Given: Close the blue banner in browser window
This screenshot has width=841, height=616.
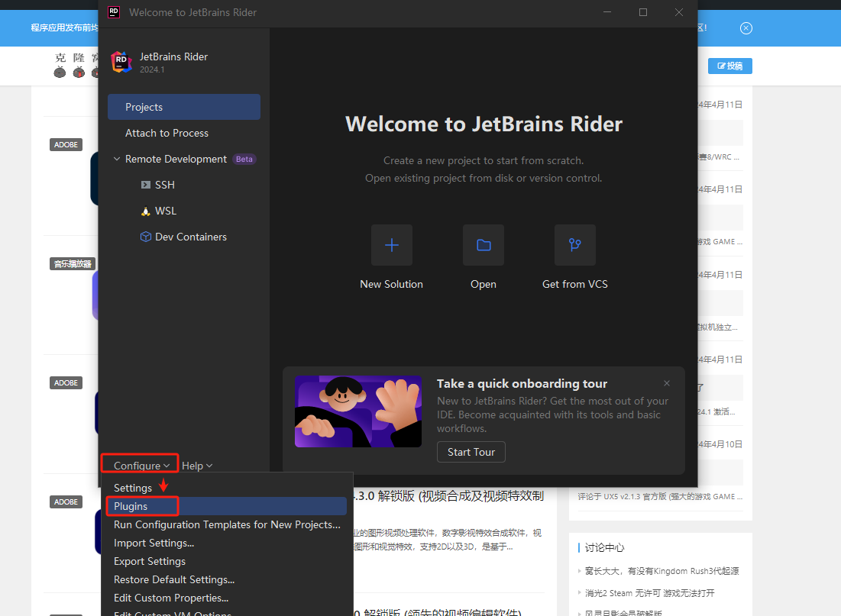Looking at the screenshot, I should pos(746,28).
